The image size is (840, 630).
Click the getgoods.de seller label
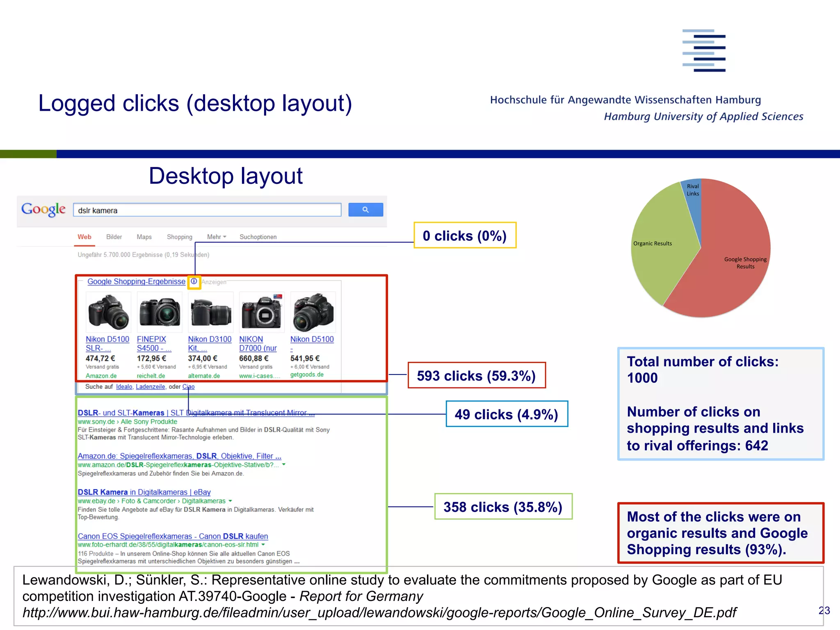point(307,374)
